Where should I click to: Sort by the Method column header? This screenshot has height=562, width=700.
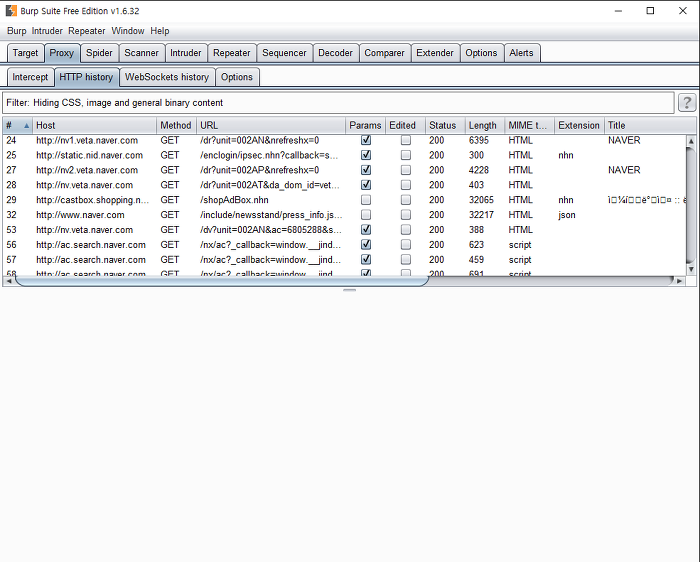coord(176,125)
